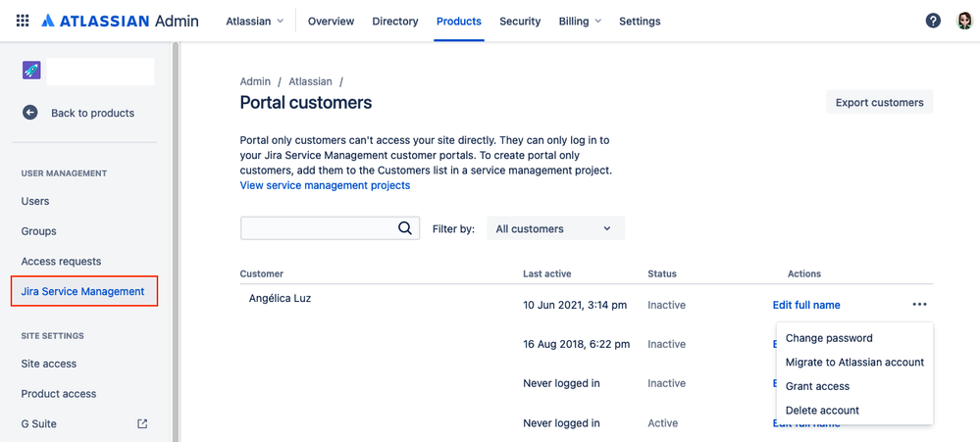
Task: Open the Settings tab
Action: click(640, 22)
